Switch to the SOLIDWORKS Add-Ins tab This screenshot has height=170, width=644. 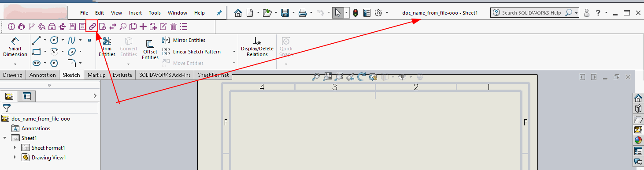pos(165,75)
